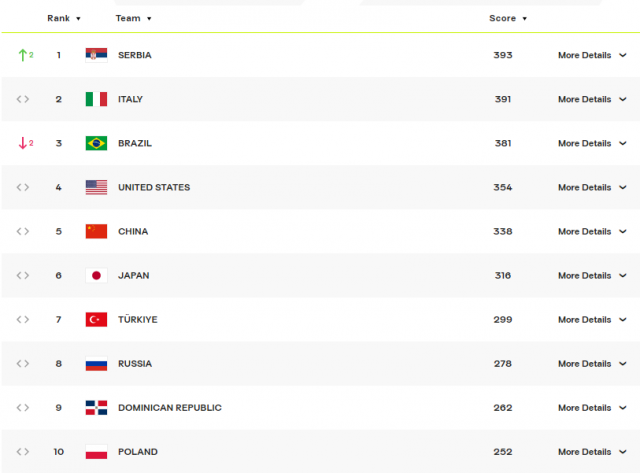Screen dimensions: 640x473
Task: Open the UNITED STATES team entry
Action: (154, 187)
